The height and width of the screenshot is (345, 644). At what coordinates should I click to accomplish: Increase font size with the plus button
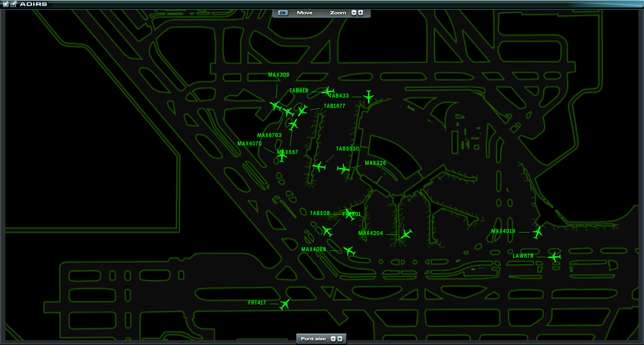point(340,339)
